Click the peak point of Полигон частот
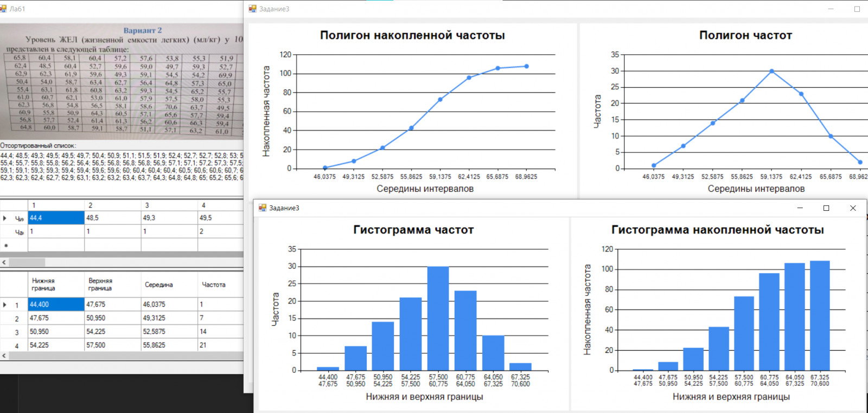This screenshot has width=868, height=413. (771, 71)
